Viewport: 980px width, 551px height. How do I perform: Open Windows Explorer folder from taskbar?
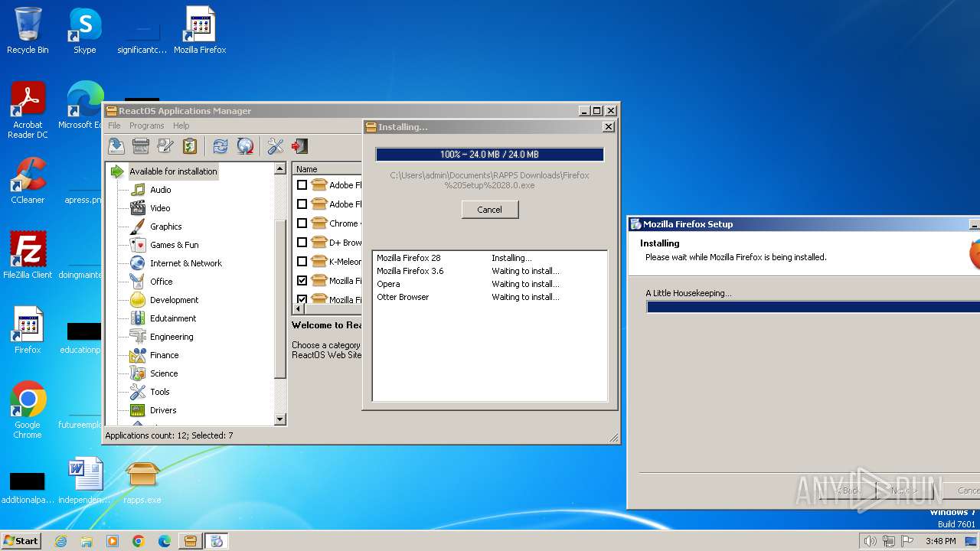click(87, 541)
